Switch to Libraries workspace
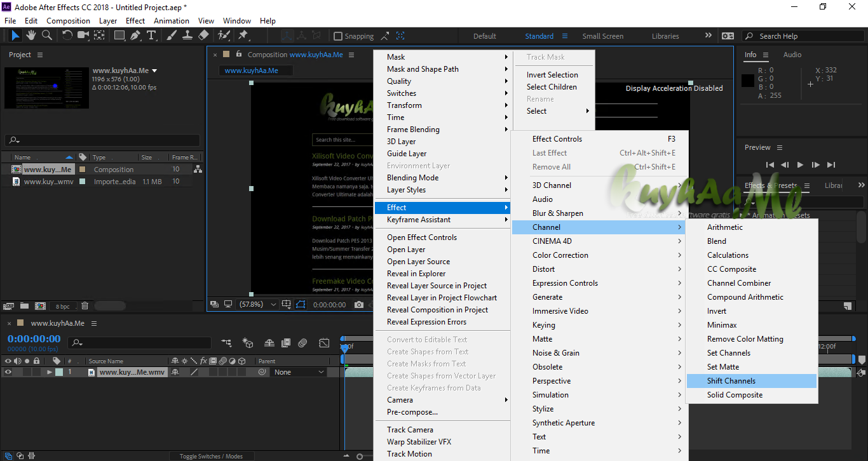868x461 pixels. [665, 36]
